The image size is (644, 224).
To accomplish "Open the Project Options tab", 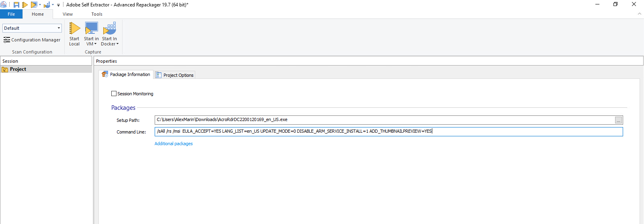I will tap(175, 75).
